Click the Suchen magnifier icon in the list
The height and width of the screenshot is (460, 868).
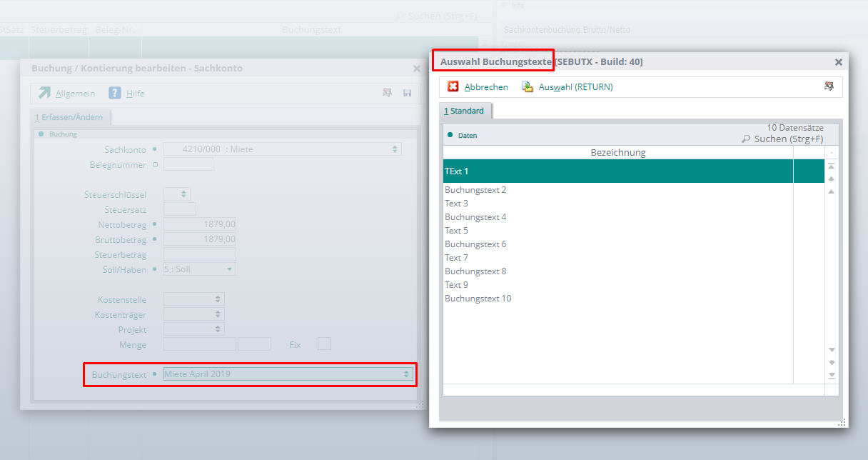point(746,139)
